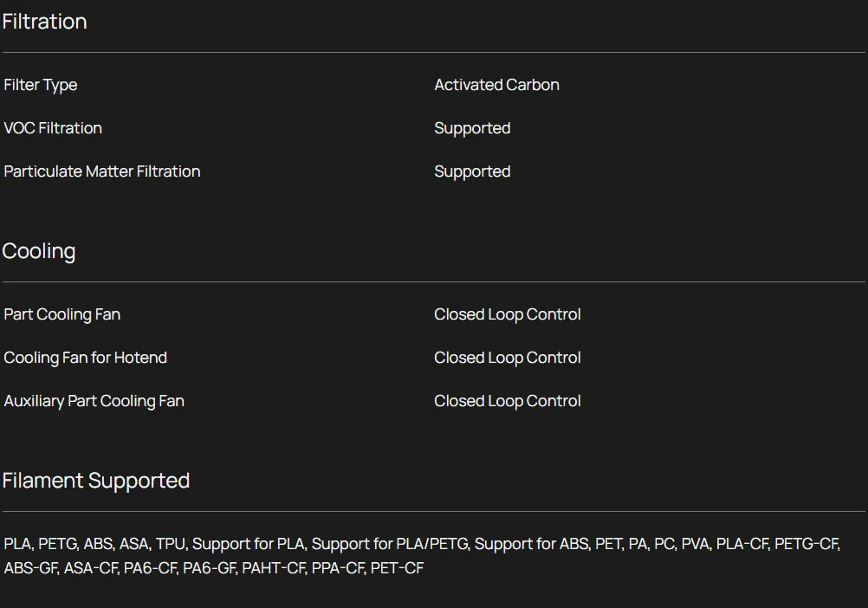868x608 pixels.
Task: Select the Filter Type label
Action: 41,85
